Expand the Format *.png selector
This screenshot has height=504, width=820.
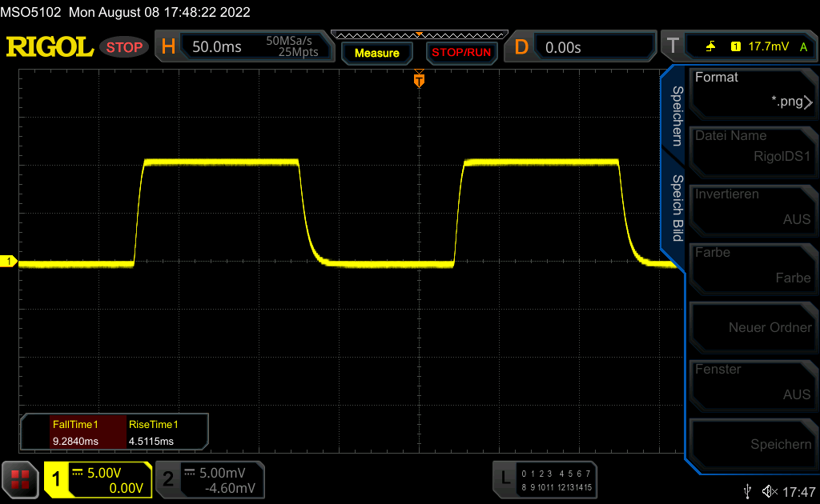coord(752,90)
